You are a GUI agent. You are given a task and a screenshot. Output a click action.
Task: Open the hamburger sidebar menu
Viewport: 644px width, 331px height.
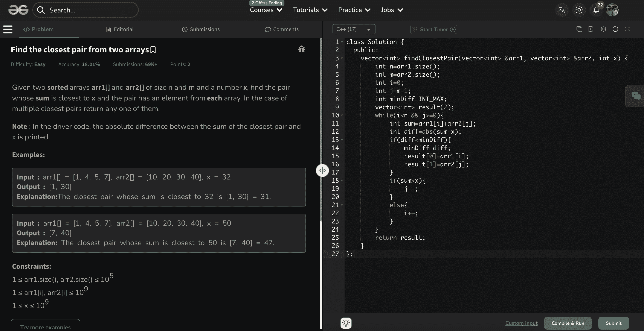point(8,29)
